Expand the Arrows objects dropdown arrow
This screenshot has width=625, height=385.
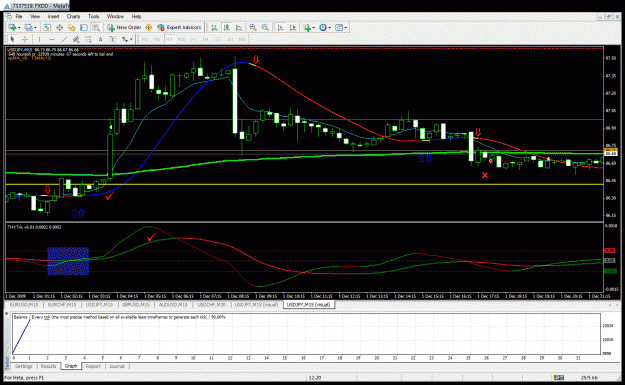tap(131, 39)
